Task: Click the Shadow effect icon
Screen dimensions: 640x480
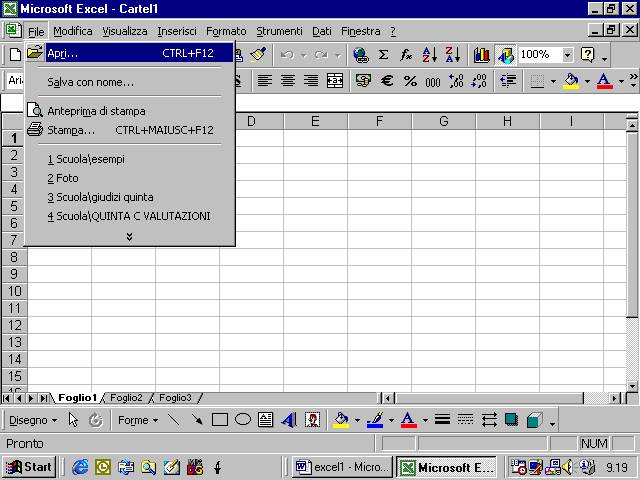Action: (511, 420)
